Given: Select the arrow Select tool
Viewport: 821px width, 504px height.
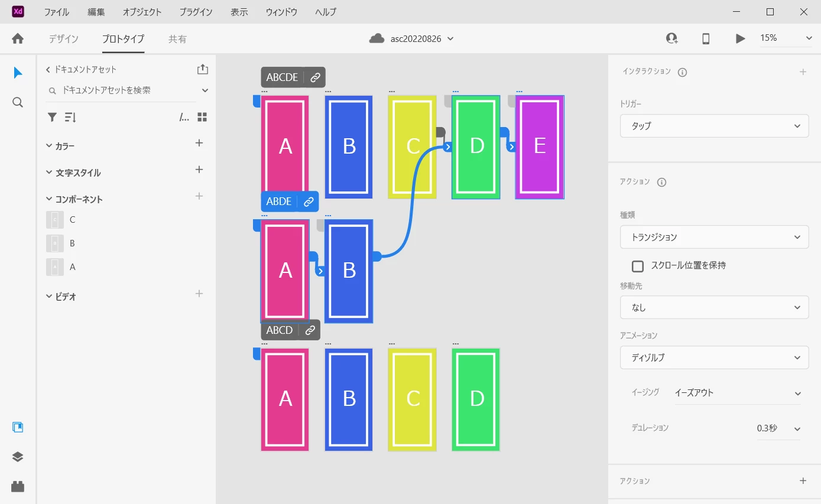Looking at the screenshot, I should (x=18, y=73).
